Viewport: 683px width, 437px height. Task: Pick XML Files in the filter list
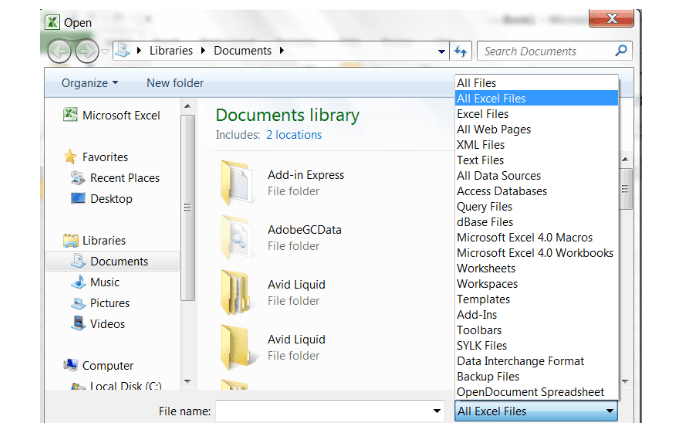coord(480,145)
